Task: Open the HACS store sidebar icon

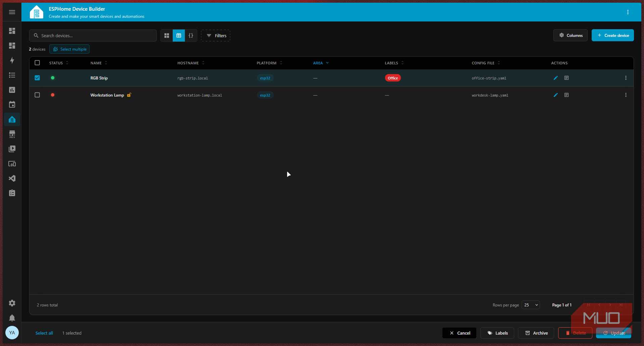Action: [x=12, y=134]
